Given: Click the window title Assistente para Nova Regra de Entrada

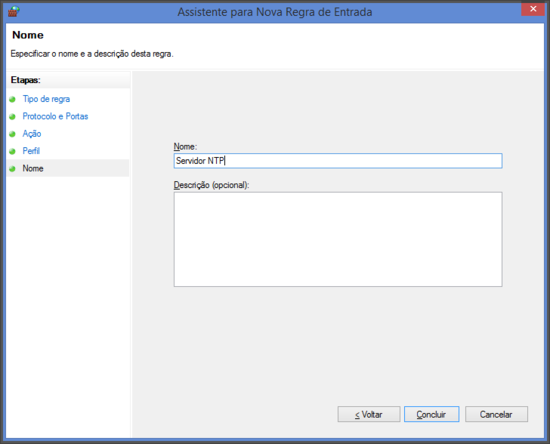Looking at the screenshot, I should 275,12.
